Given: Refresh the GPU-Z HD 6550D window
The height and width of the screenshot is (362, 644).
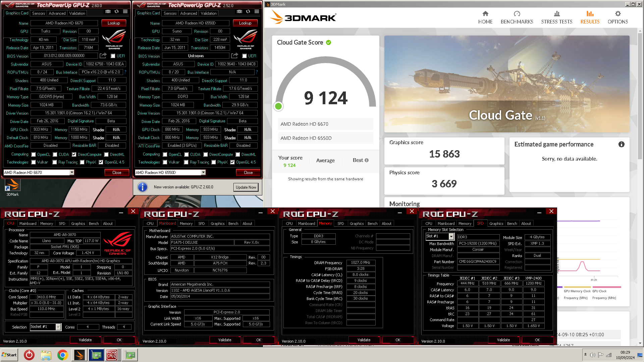Looking at the screenshot, I should point(248,11).
